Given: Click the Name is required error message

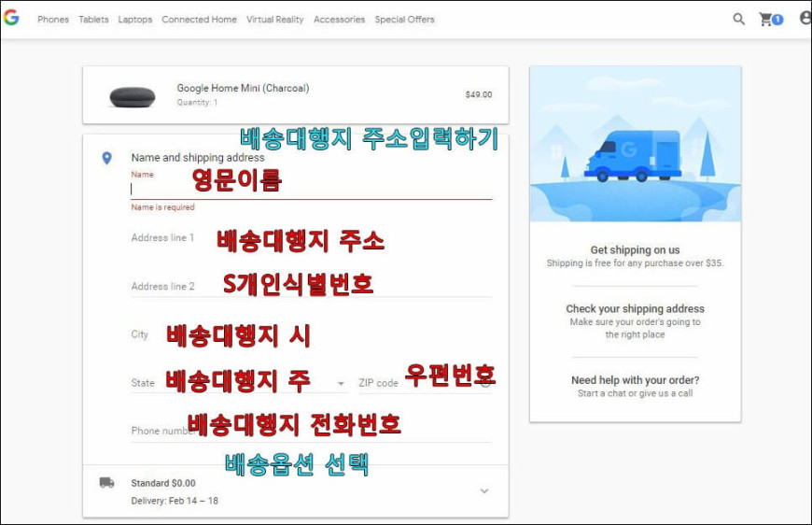Looking at the screenshot, I should (162, 207).
